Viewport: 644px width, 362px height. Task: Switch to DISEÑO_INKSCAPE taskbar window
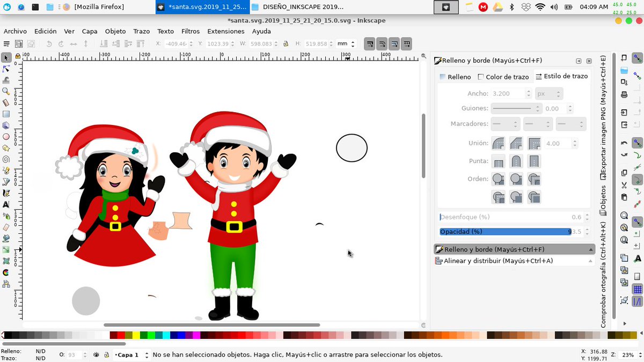tap(298, 7)
